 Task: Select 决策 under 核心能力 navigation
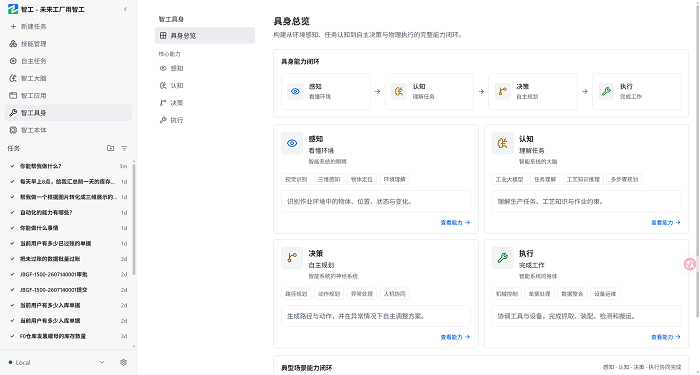point(205,103)
